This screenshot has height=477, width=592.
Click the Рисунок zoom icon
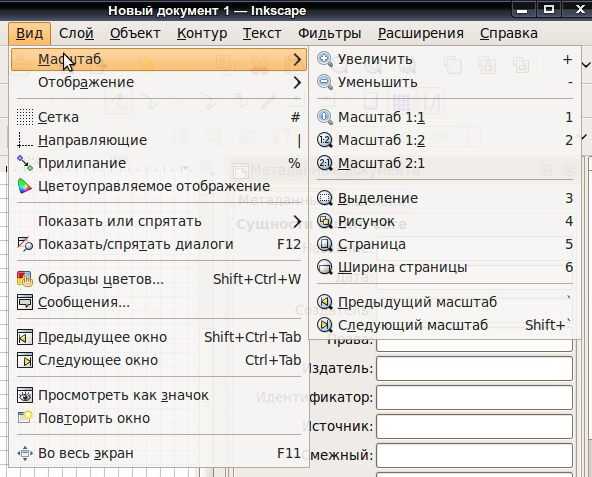tap(325, 221)
